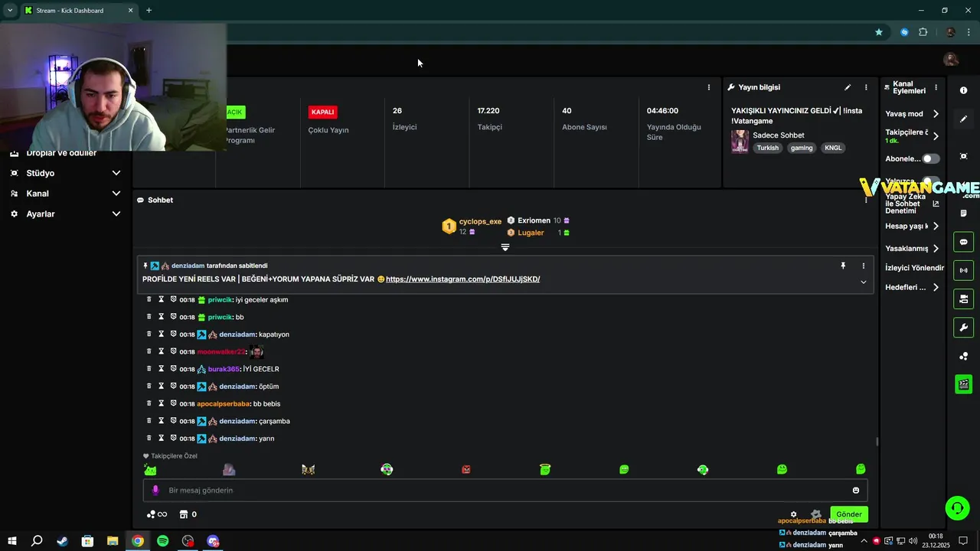This screenshot has width=980, height=551.
Task: Click the KAPALI Çoklu Yayın badge
Action: coord(322,112)
